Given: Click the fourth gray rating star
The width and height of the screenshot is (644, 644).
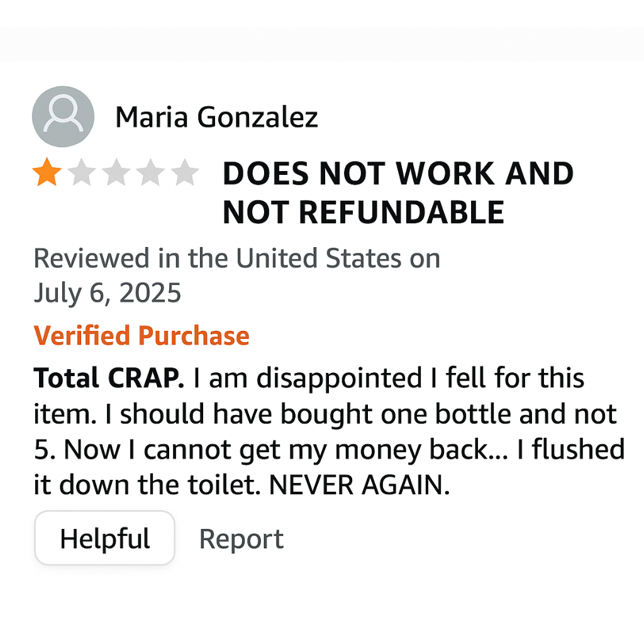Looking at the screenshot, I should coord(150,173).
